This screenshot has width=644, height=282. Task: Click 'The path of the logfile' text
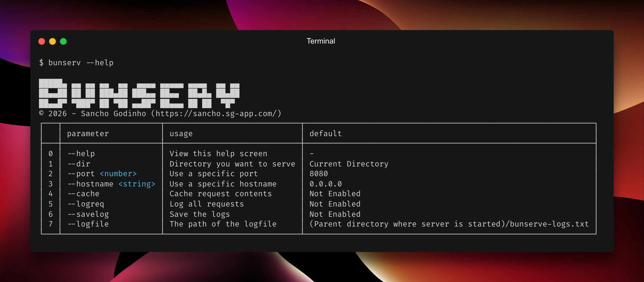click(x=223, y=224)
